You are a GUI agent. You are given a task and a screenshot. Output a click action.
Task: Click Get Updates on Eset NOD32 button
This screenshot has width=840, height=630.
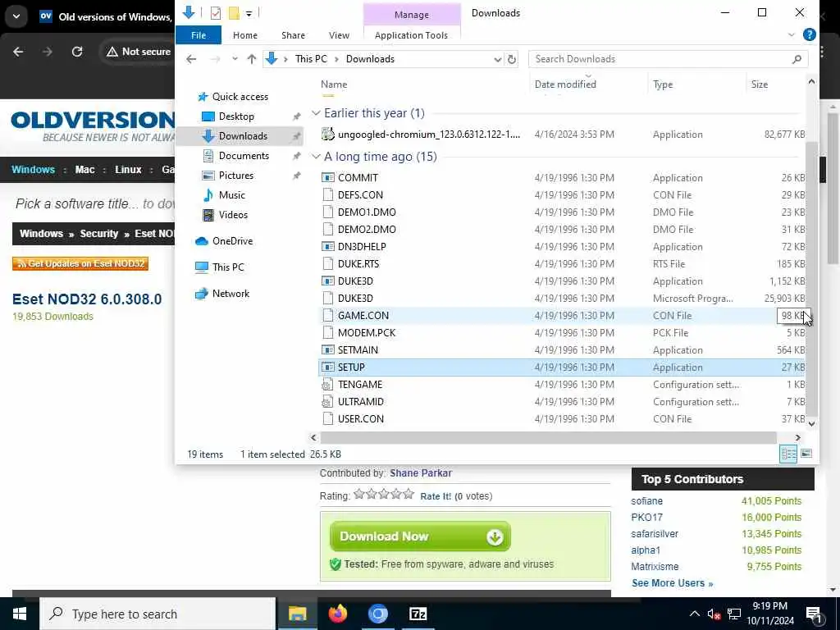pos(80,263)
